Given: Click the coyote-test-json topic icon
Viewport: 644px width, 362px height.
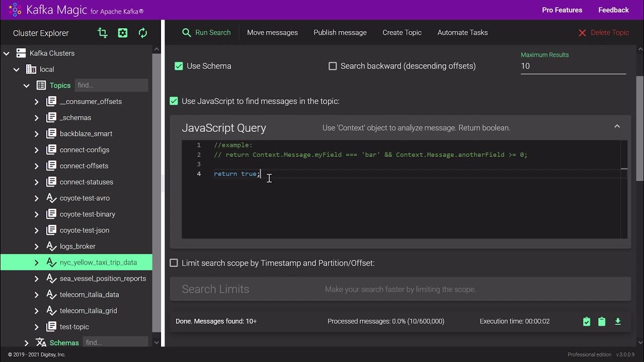Looking at the screenshot, I should 51,230.
